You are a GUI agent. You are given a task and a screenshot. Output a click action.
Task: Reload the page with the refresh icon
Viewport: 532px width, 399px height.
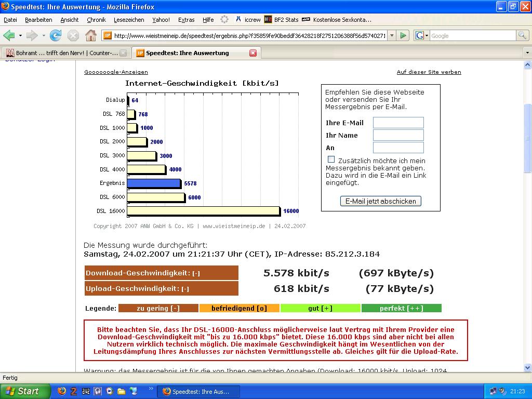[x=56, y=35]
